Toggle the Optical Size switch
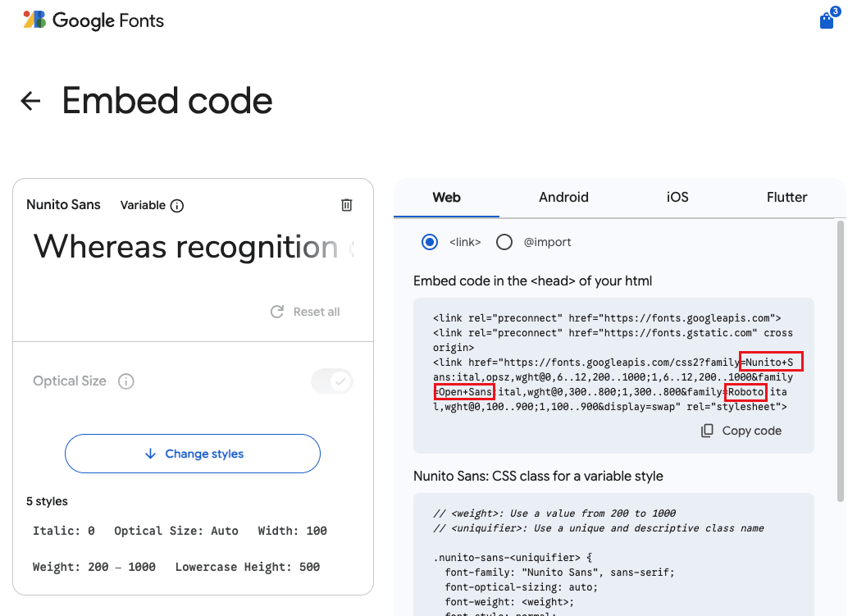Viewport: 857px width, 616px height. pyautogui.click(x=332, y=381)
